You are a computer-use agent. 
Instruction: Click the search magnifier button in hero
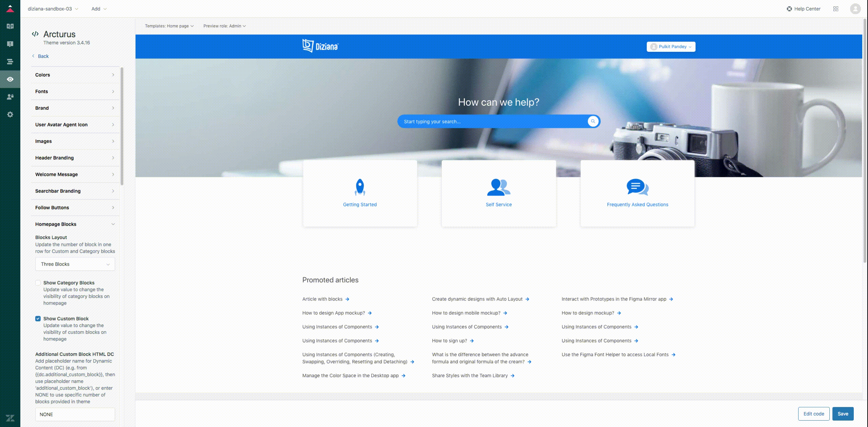(x=593, y=121)
